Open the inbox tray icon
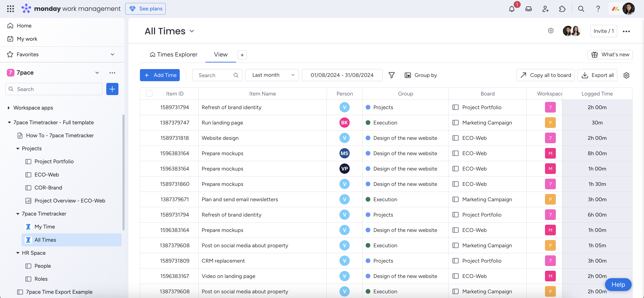644x298 pixels. point(529,9)
